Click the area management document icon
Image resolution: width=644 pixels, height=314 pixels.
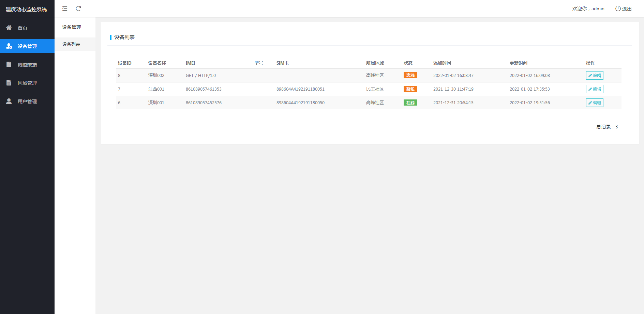tap(9, 83)
